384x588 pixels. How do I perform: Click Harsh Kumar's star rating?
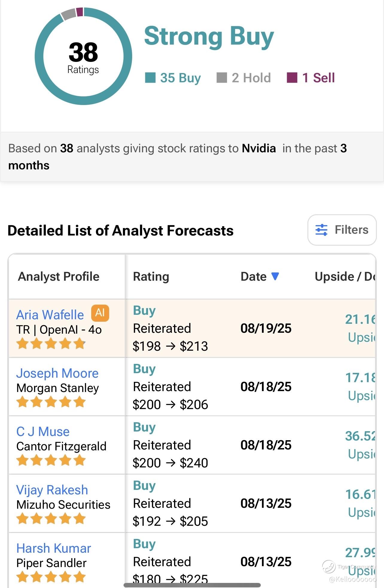(x=51, y=577)
